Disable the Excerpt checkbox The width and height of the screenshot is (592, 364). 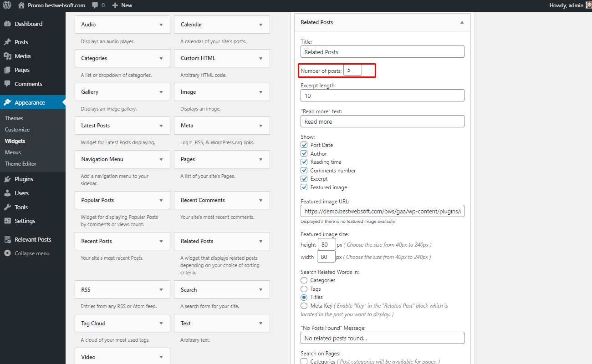point(304,179)
